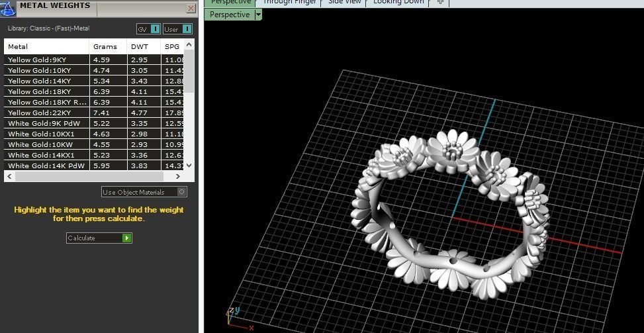Screen dimensions: 644x333
Task: Select the Yellow Gold:14KY row
Action: (93, 81)
